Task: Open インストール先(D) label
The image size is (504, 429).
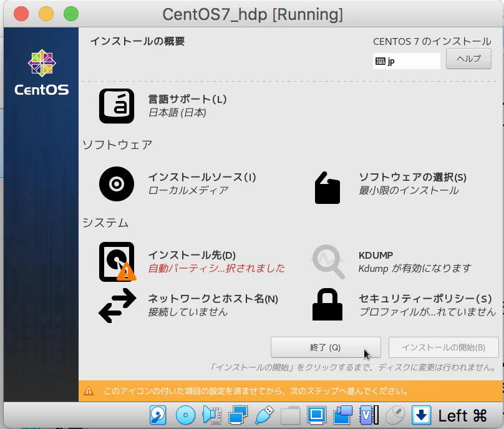Action: click(192, 255)
